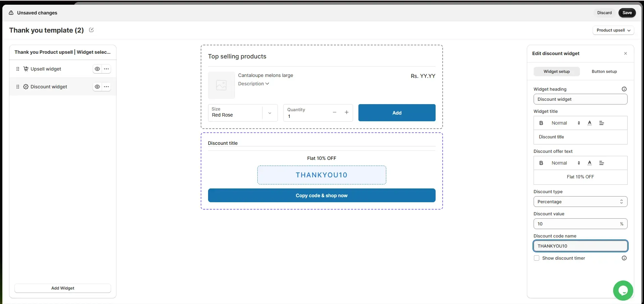Click the info icon beside Show discount timer
Image resolution: width=644 pixels, height=304 pixels.
point(624,258)
